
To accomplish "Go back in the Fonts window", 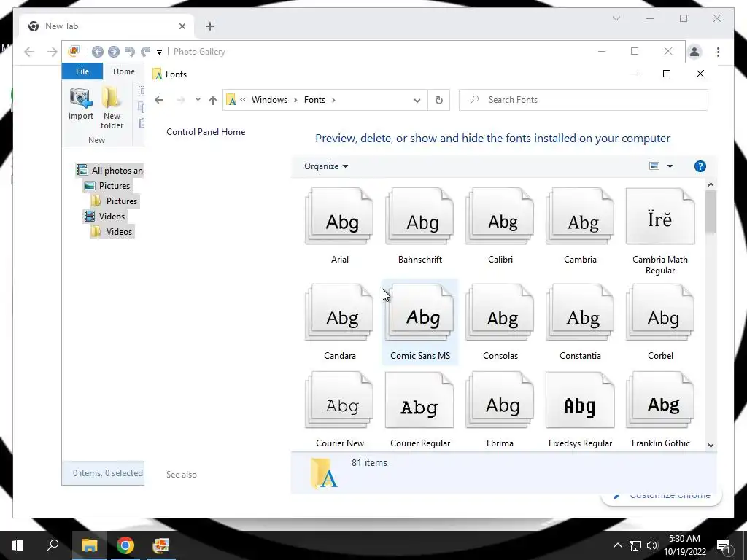I will click(x=159, y=100).
